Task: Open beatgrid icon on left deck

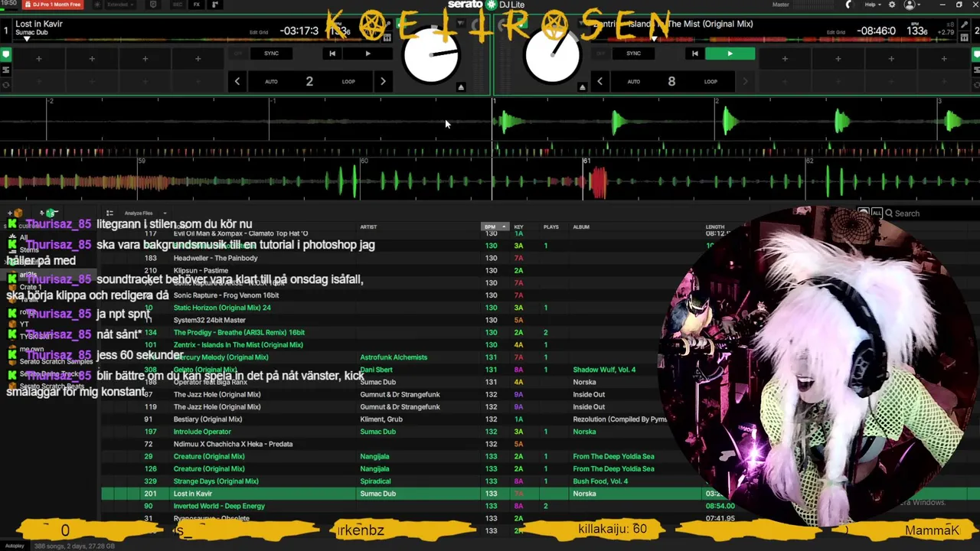Action: 387,36
